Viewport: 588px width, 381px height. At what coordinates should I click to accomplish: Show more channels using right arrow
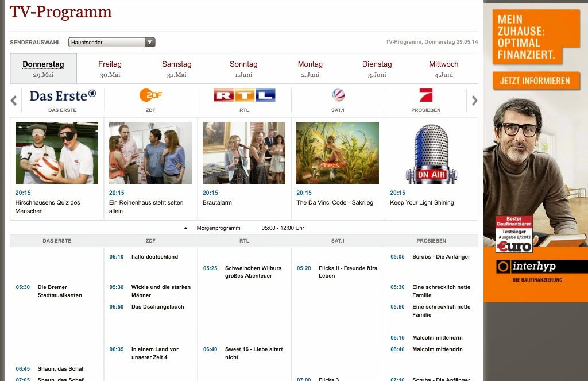pos(474,99)
